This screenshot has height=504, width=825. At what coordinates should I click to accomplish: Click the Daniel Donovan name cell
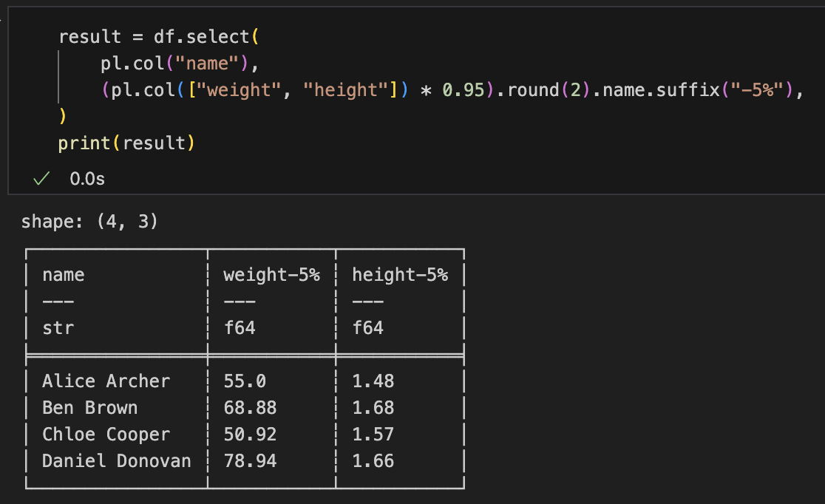116,461
